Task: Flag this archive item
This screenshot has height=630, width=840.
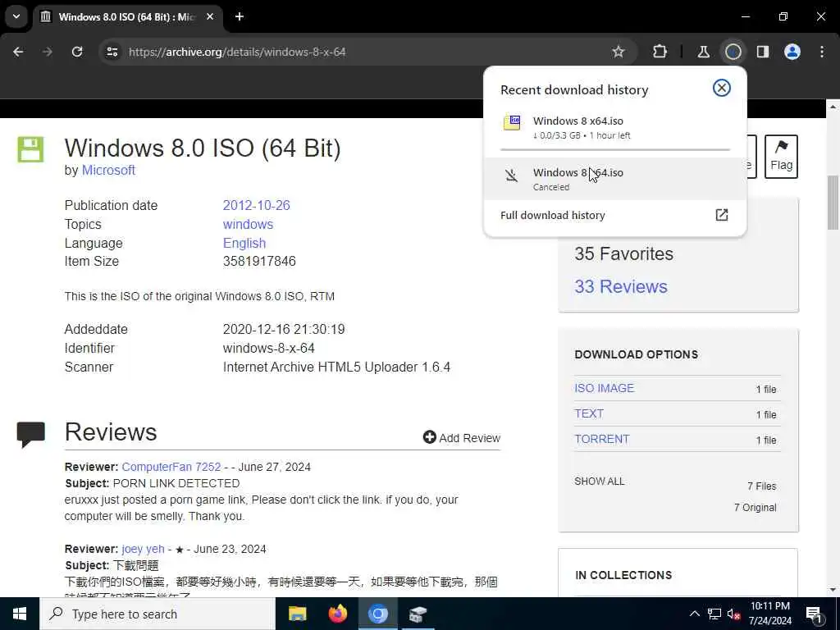Action: (x=781, y=157)
